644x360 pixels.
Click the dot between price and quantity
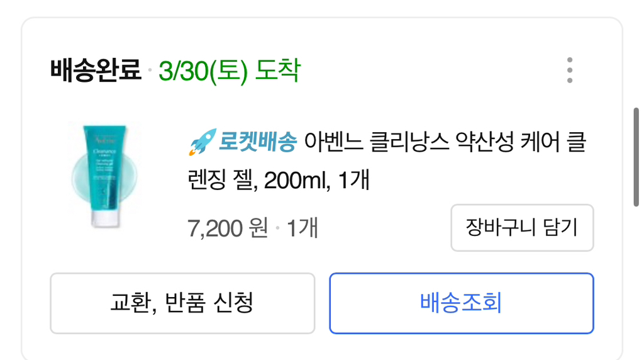(x=277, y=228)
